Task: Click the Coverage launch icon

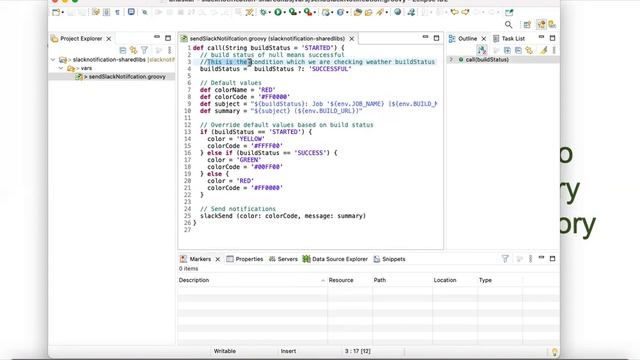Action: click(x=293, y=12)
